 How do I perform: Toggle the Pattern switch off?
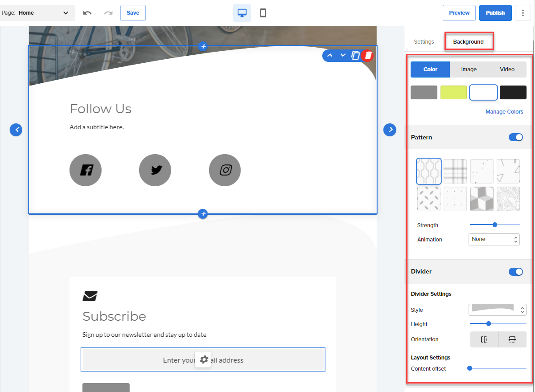[x=516, y=137]
